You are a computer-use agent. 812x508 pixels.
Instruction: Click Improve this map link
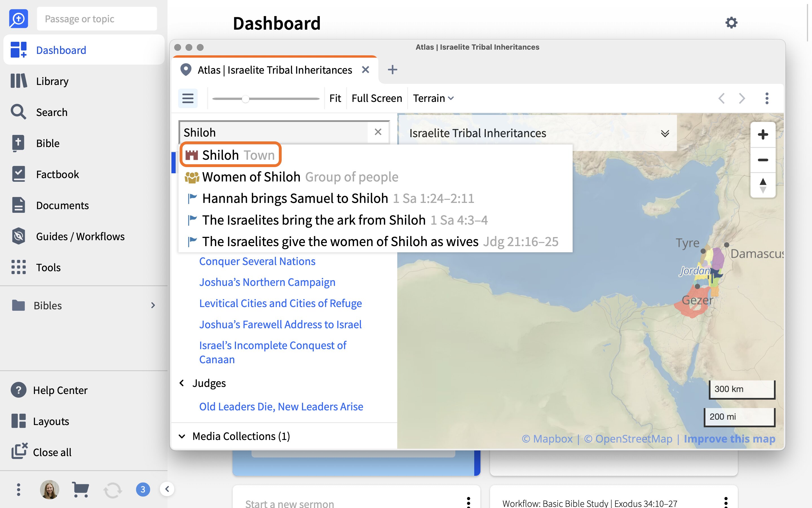pyautogui.click(x=729, y=439)
